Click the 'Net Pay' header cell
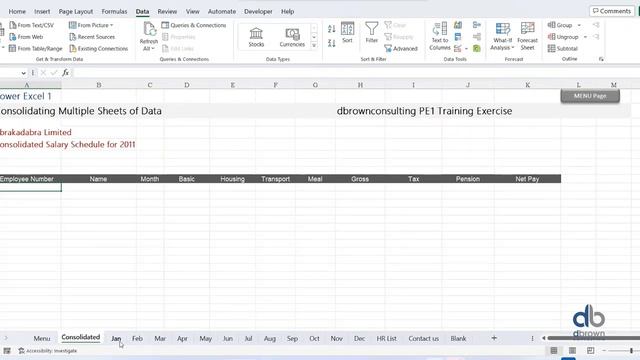 point(527,179)
